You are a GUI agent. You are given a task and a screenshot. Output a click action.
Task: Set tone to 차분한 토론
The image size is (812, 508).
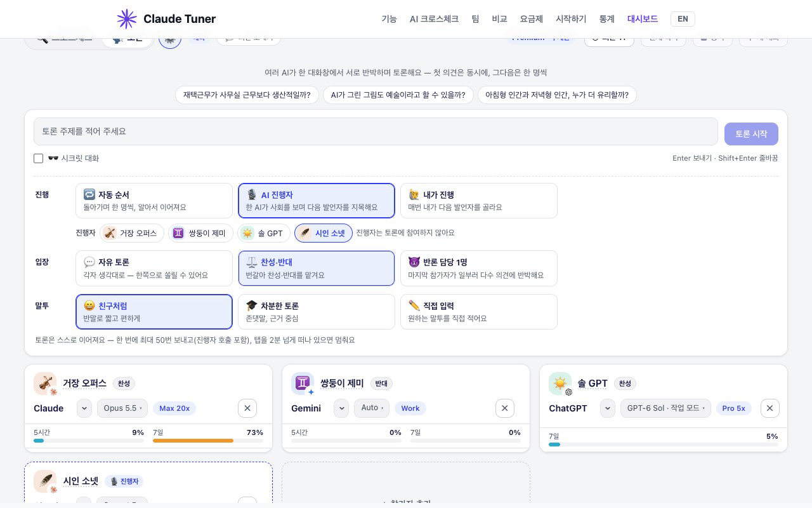pyautogui.click(x=317, y=312)
